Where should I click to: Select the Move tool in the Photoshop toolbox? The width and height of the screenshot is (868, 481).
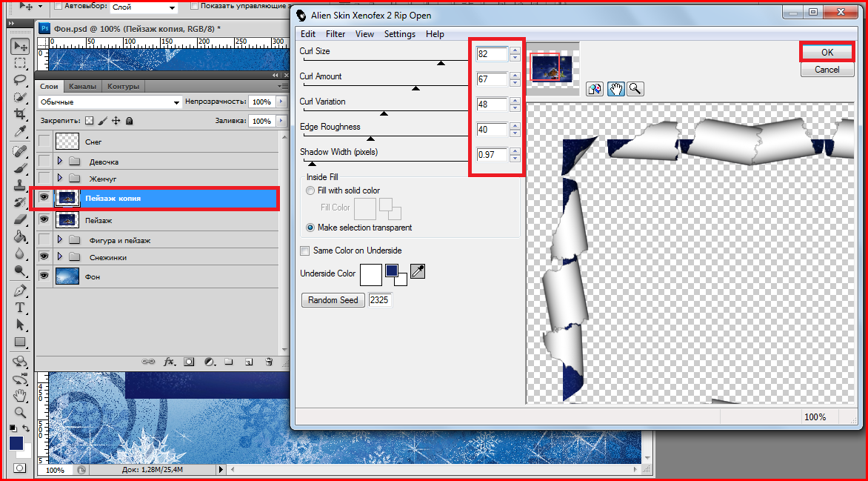[21, 46]
